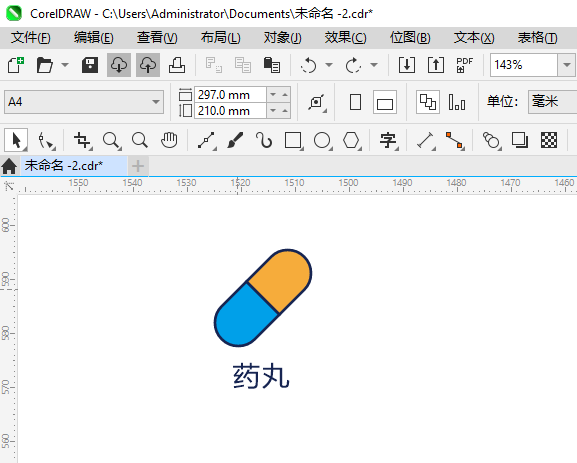Select the Shape edit tool
Viewport: 577px width, 463px height.
tap(46, 141)
